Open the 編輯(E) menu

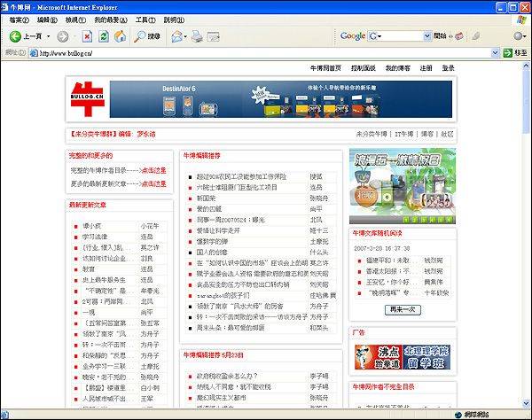[x=47, y=20]
